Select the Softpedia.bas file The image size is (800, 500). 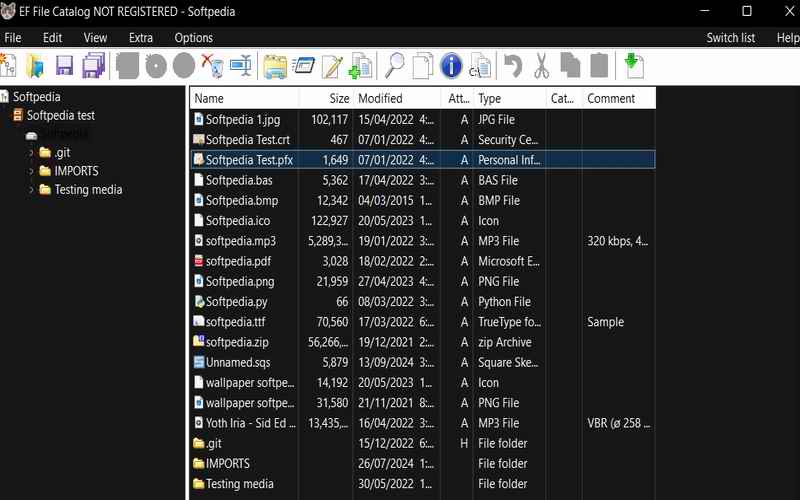coord(423,180)
